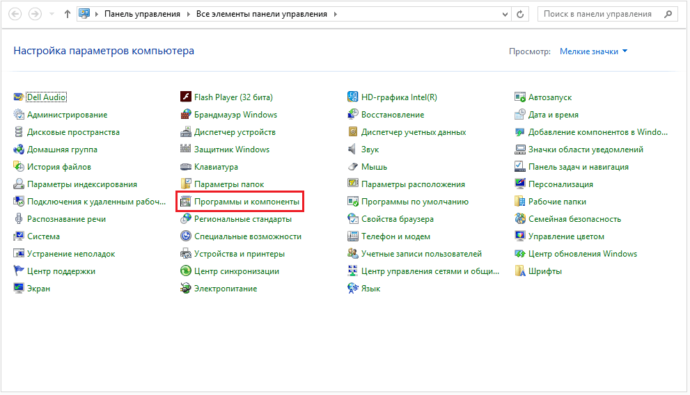Click the Центр синхронизации icon
This screenshot has width=690, height=395.
point(186,271)
